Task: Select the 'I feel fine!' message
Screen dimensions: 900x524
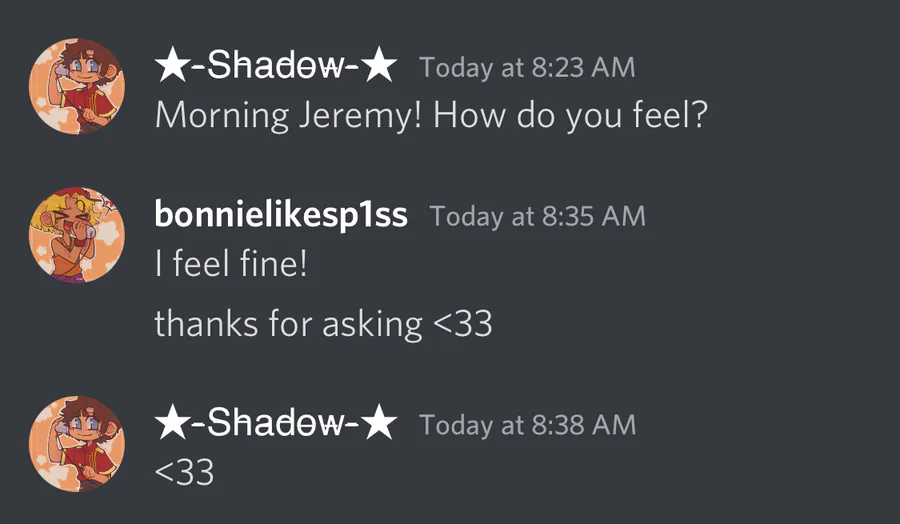Action: click(230, 265)
